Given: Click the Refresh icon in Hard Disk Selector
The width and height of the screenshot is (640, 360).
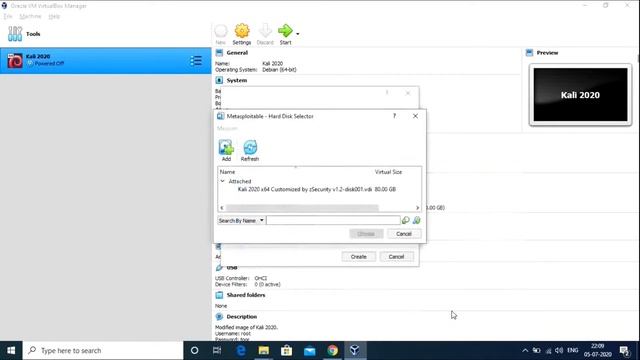Looking at the screenshot, I should 250,148.
